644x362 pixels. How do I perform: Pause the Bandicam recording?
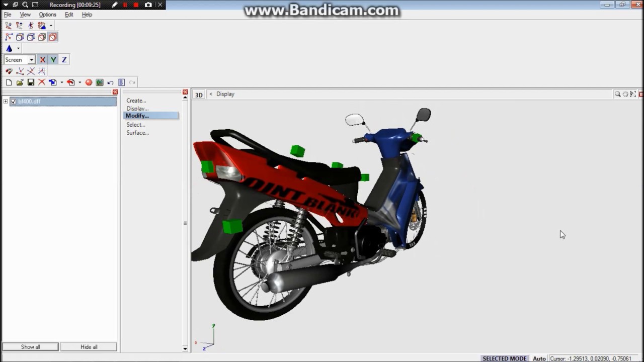coord(125,5)
